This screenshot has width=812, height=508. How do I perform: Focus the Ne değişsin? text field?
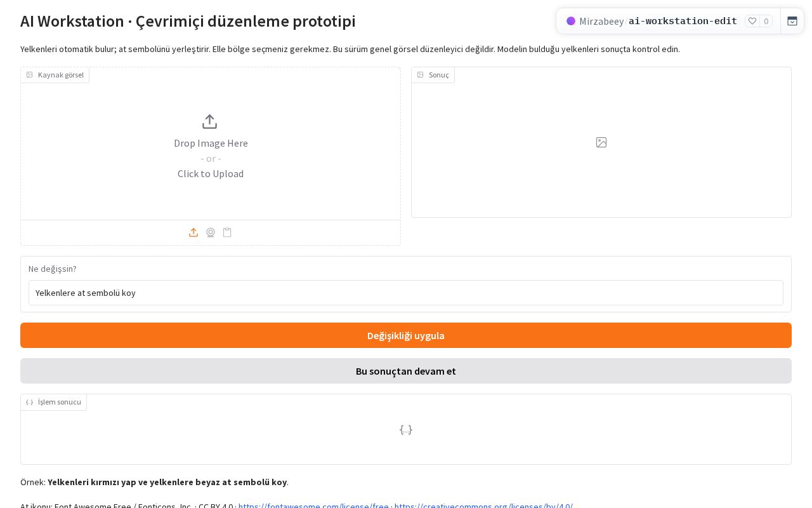point(406,293)
